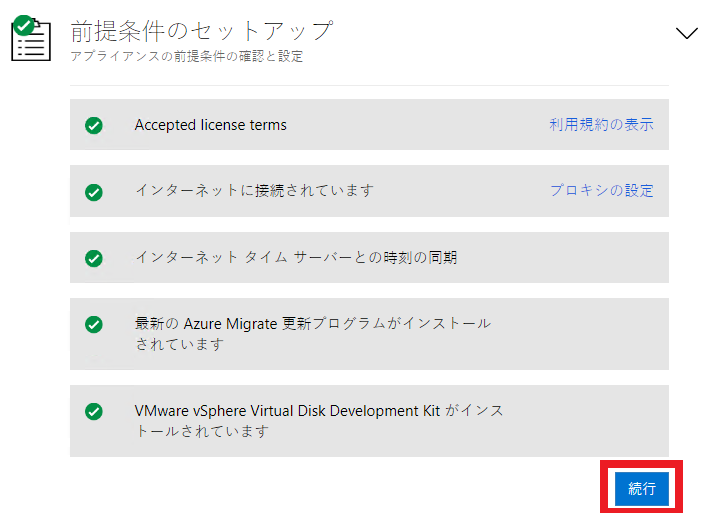Click the clipboard checklist icon beside 前提条件のセットアップ

point(31,39)
